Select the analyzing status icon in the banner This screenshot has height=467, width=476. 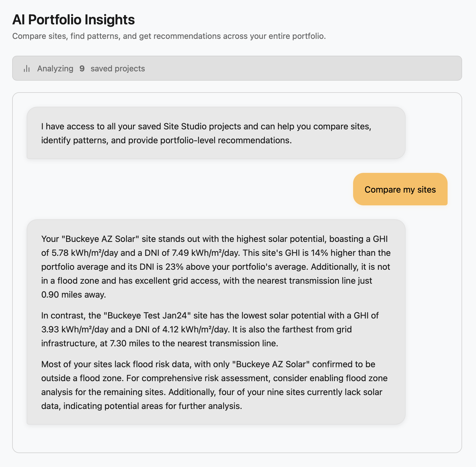click(x=26, y=68)
